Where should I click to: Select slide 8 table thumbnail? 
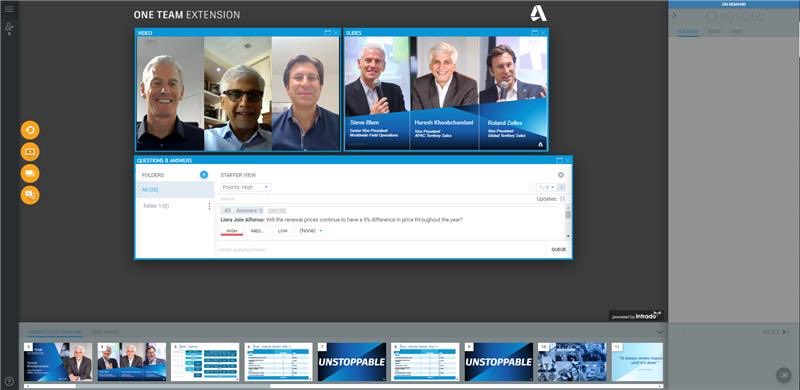[426, 362]
